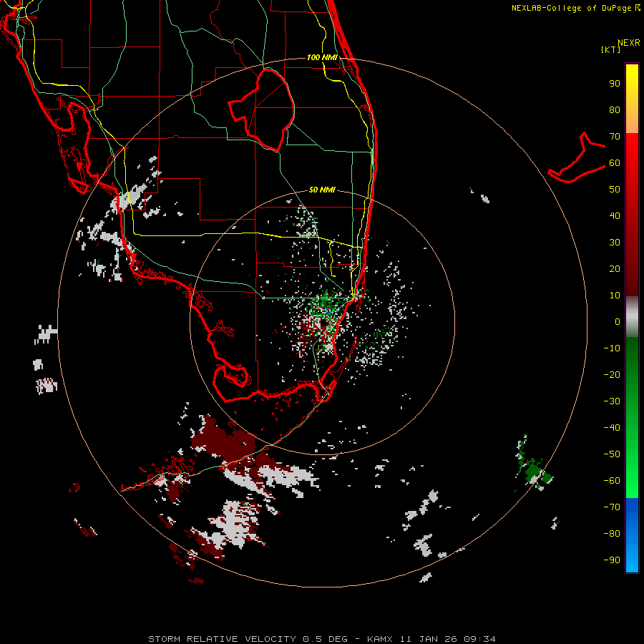Click the Lake Okeechobee outline on the map
The image size is (644, 644).
[262, 110]
